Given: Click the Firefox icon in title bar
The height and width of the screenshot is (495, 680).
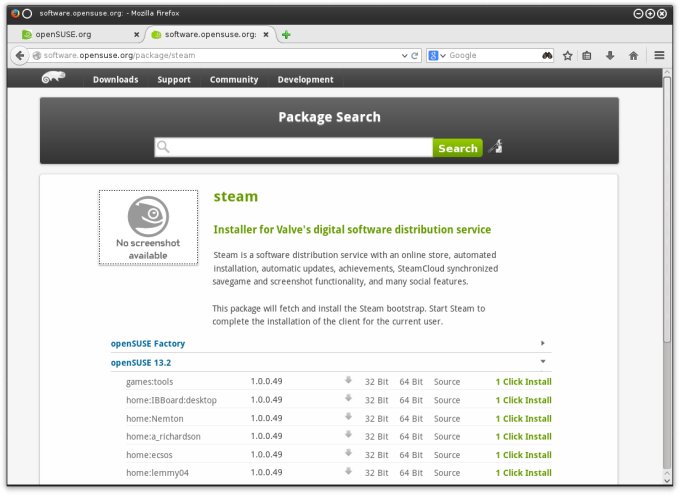Looking at the screenshot, I should coord(15,13).
